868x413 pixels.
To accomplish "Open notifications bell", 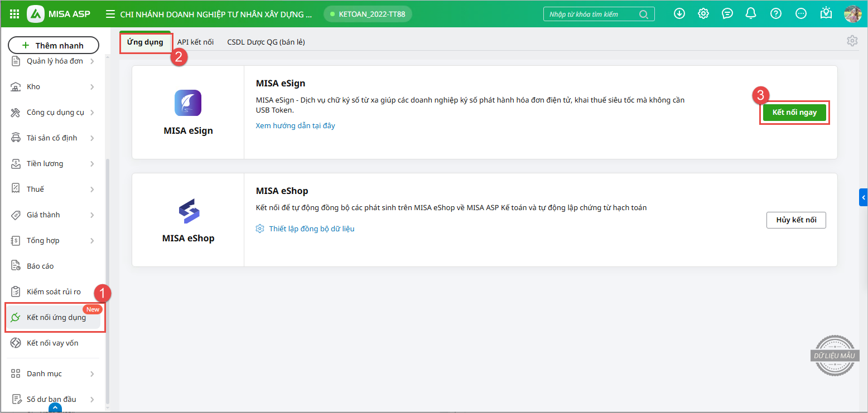I will 751,14.
